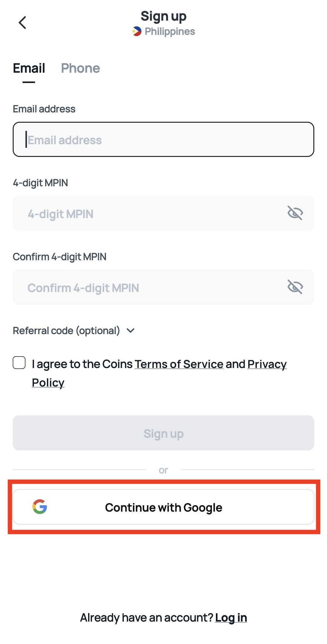The image size is (327, 644).
Task: Tap the "Email address" field label
Action: tap(44, 109)
